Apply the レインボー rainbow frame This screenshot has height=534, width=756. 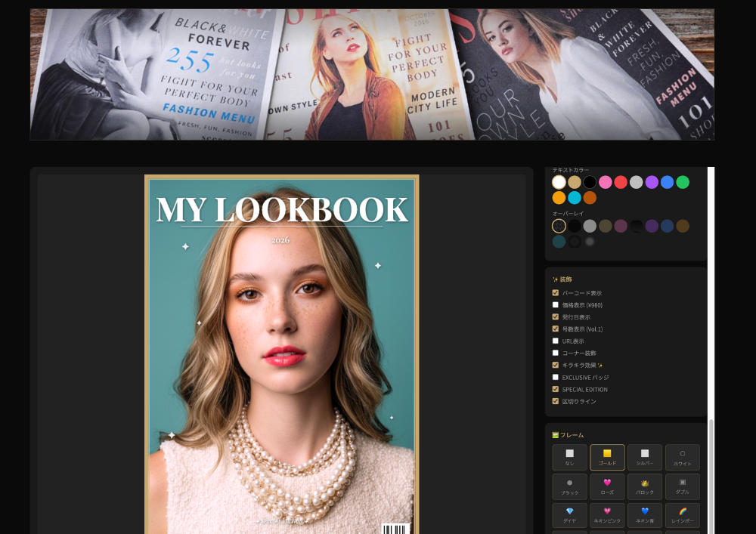(x=682, y=515)
